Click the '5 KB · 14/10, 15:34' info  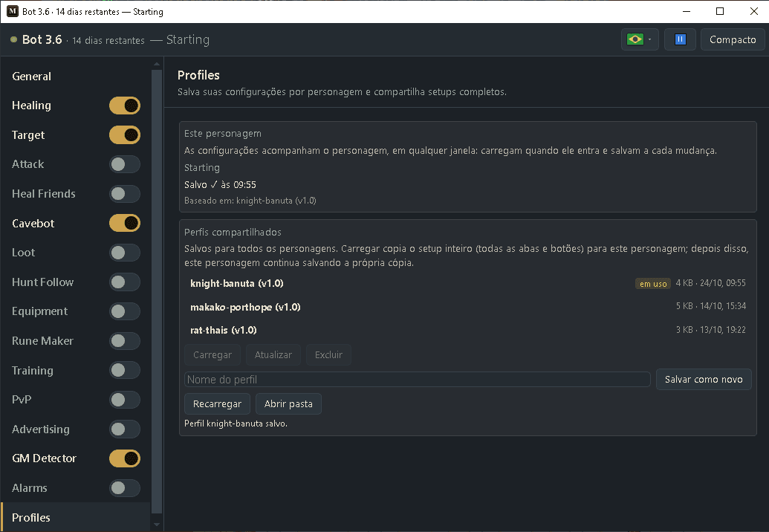click(x=710, y=306)
